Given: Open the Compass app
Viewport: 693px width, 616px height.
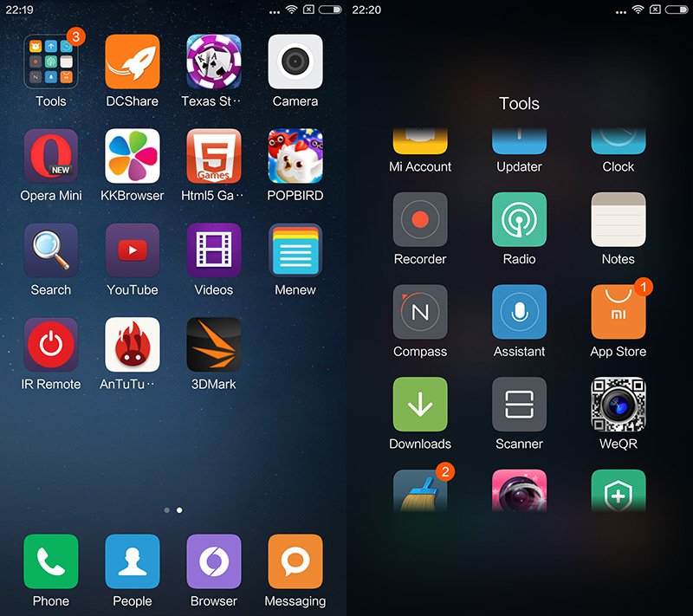Looking at the screenshot, I should 420,312.
